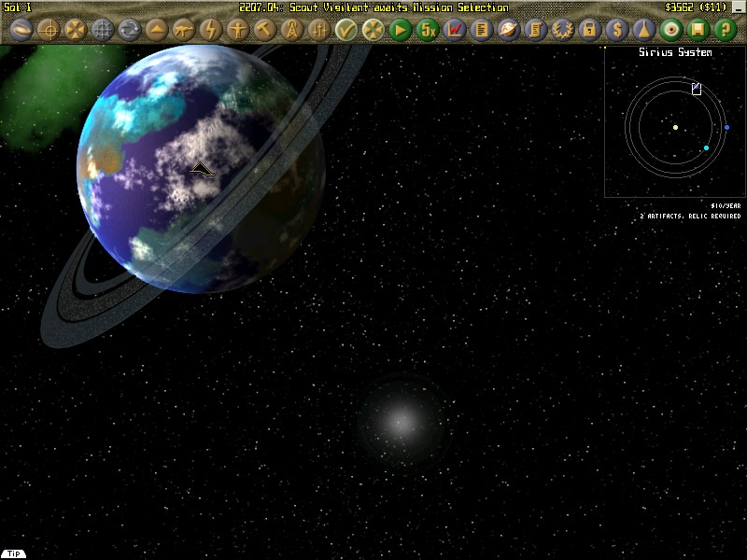Image resolution: width=747 pixels, height=560 pixels.
Task: Open the radio tower communications icon
Action: [x=294, y=30]
